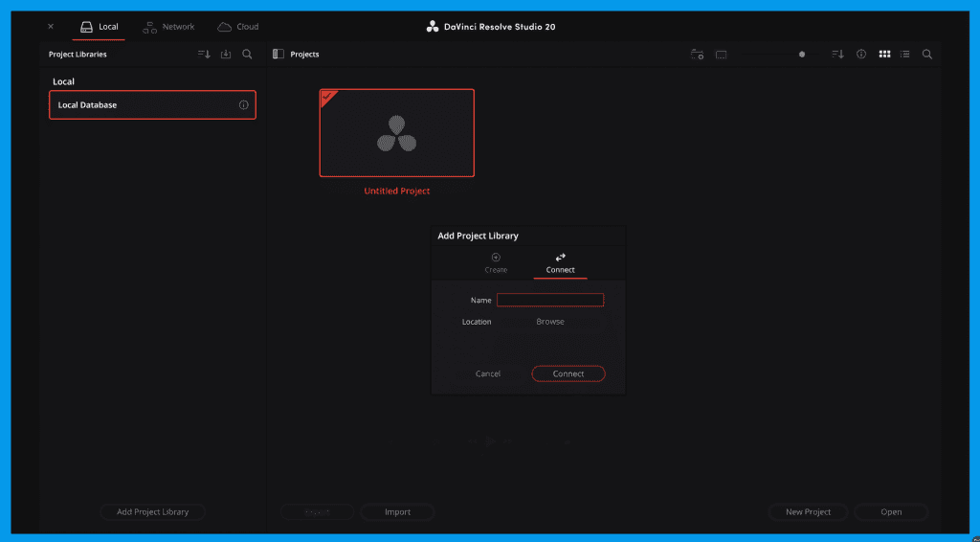
Task: Click the Add Project Library dialog title
Action: (479, 237)
